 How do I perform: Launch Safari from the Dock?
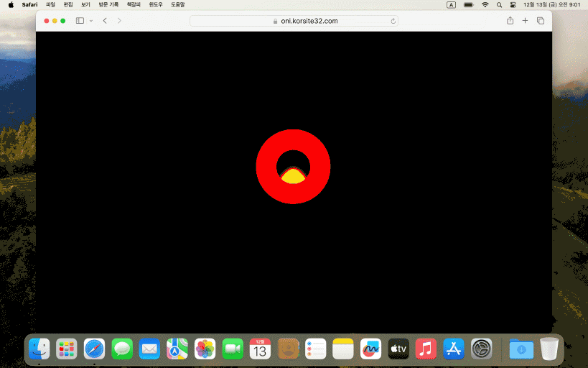(x=95, y=349)
